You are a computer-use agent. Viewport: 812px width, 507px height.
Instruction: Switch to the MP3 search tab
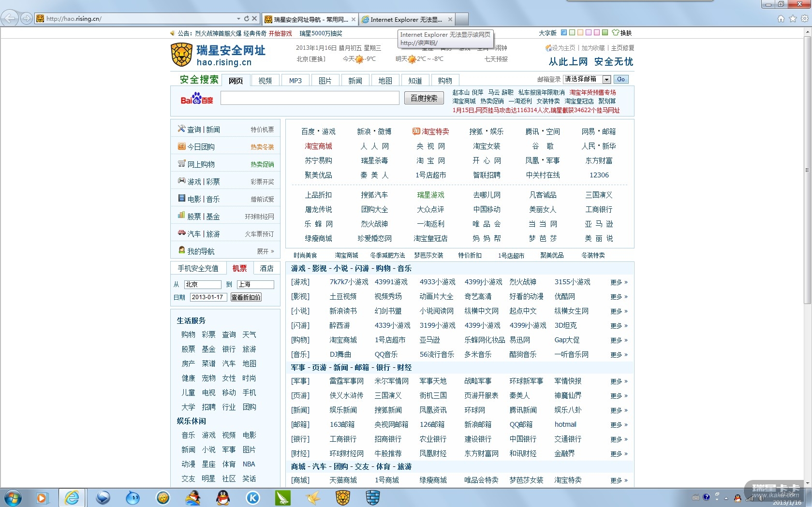tap(295, 81)
